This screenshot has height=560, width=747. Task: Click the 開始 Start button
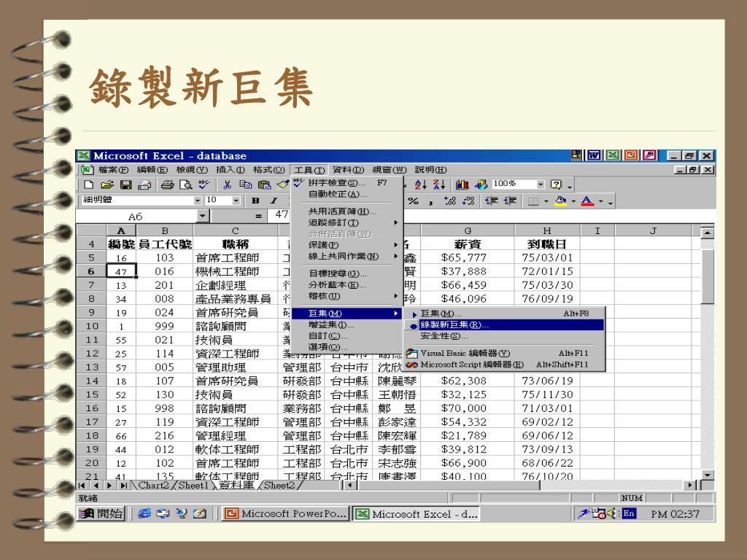coord(101,513)
